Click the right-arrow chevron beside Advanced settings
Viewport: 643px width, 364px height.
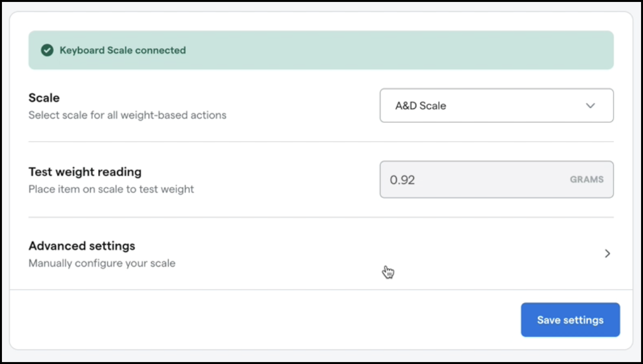tap(607, 253)
